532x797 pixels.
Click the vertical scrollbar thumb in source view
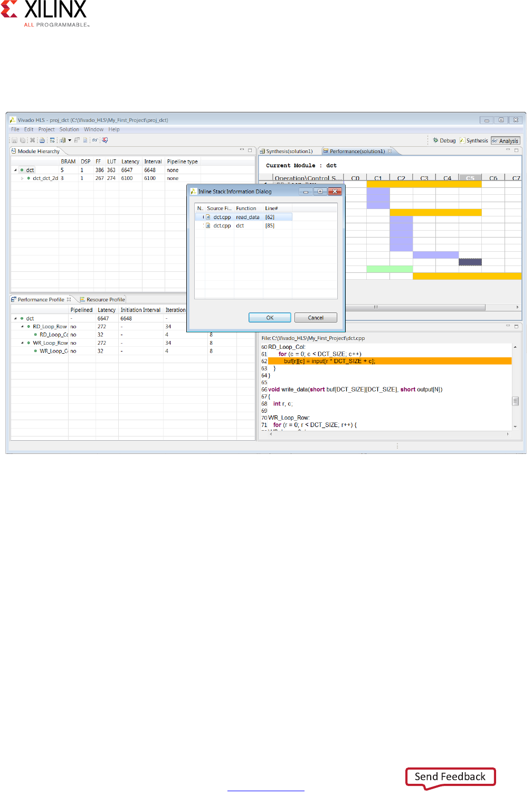click(x=515, y=401)
